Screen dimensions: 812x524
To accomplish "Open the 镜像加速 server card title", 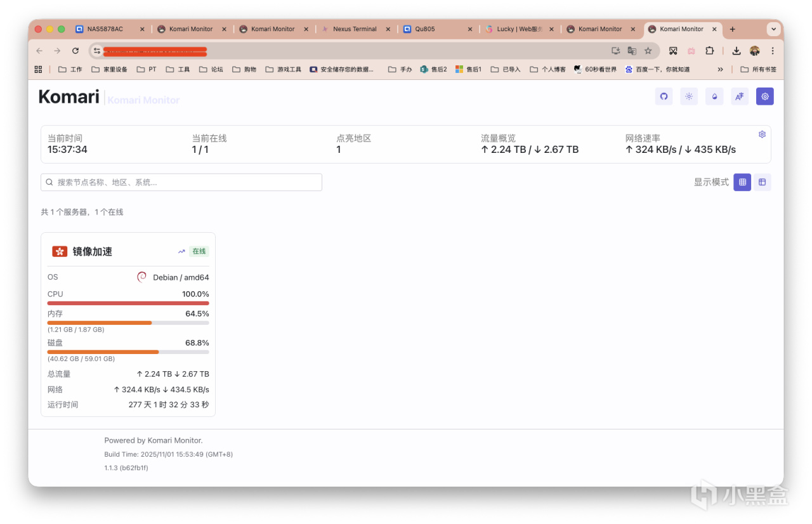I will point(92,251).
